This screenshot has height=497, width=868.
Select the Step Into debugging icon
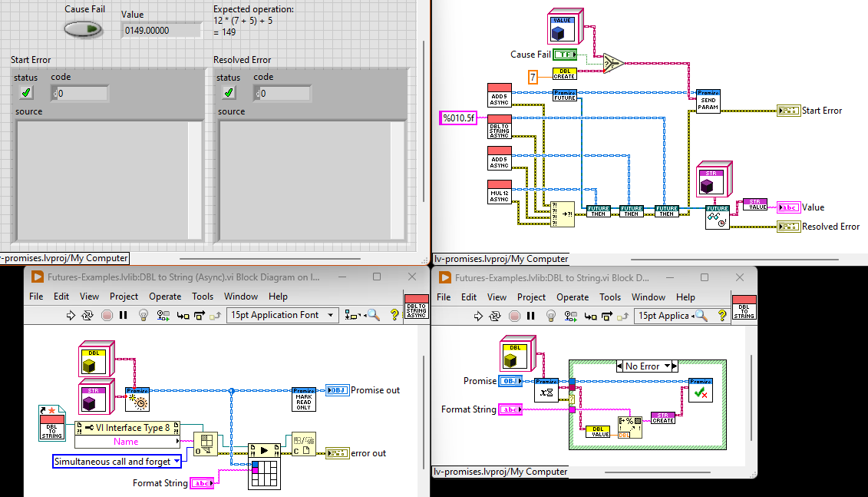point(182,315)
